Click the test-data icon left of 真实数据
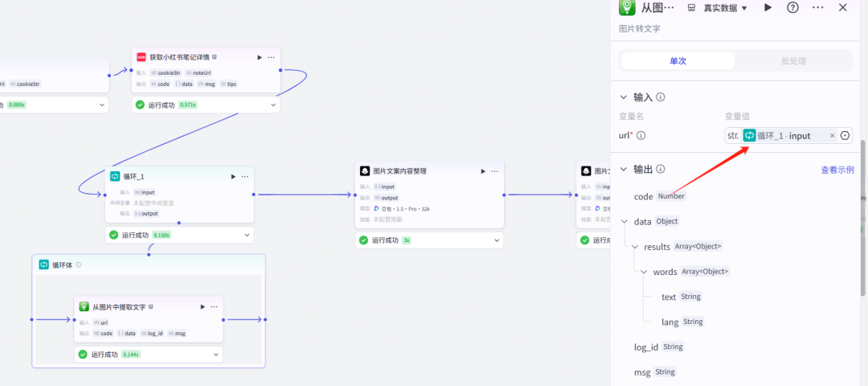The image size is (868, 386). tap(691, 8)
